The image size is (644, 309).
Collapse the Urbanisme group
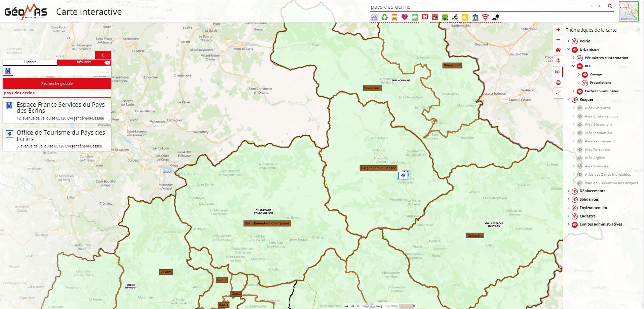(569, 49)
